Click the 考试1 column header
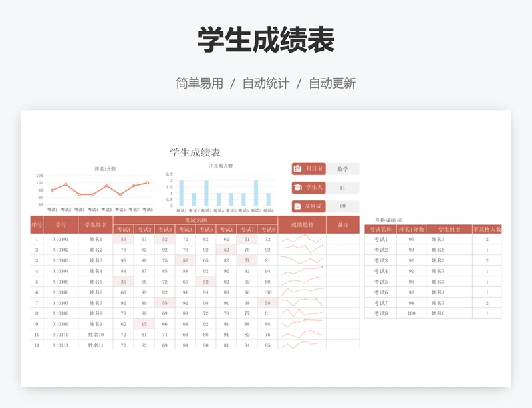532x408 pixels. 124,230
